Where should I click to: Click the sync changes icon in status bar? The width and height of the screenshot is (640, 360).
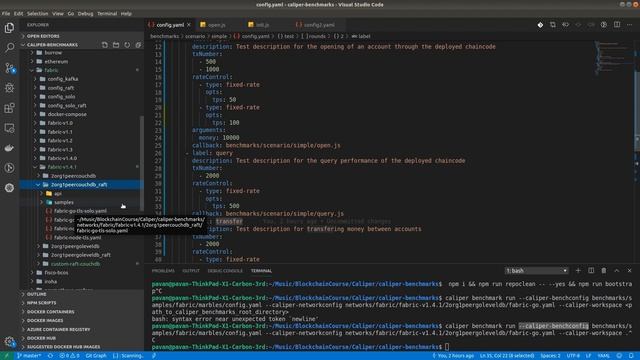coord(50,356)
